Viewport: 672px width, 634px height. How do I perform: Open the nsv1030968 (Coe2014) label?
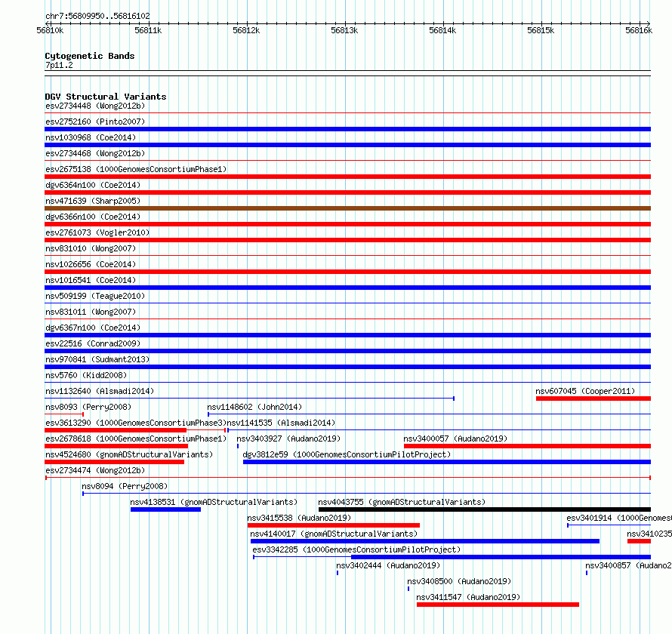click(x=91, y=137)
